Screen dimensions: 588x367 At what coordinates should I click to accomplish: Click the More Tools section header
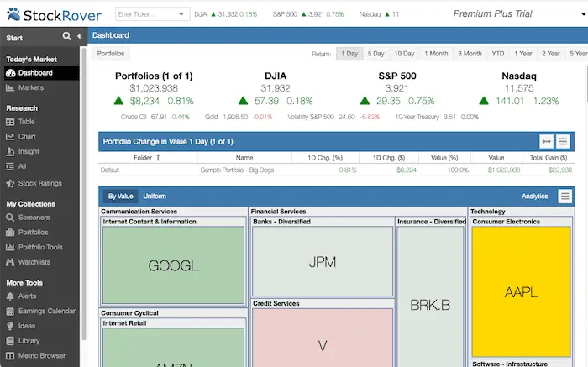[24, 283]
